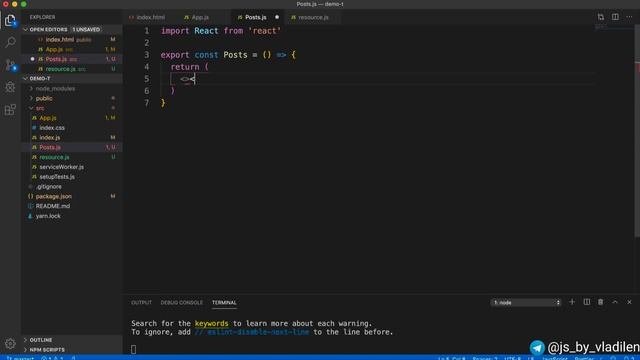Collapse the src folder
This screenshot has height=360, width=640.
click(39, 108)
